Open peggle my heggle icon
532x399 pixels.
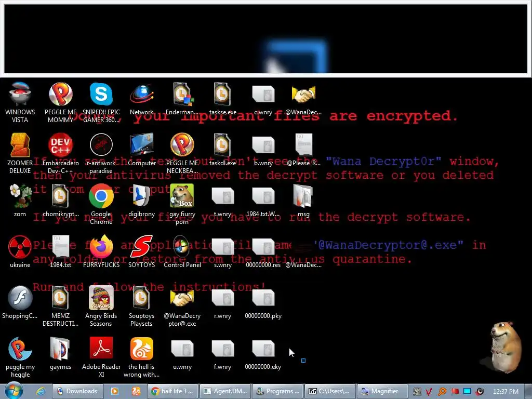pyautogui.click(x=20, y=356)
